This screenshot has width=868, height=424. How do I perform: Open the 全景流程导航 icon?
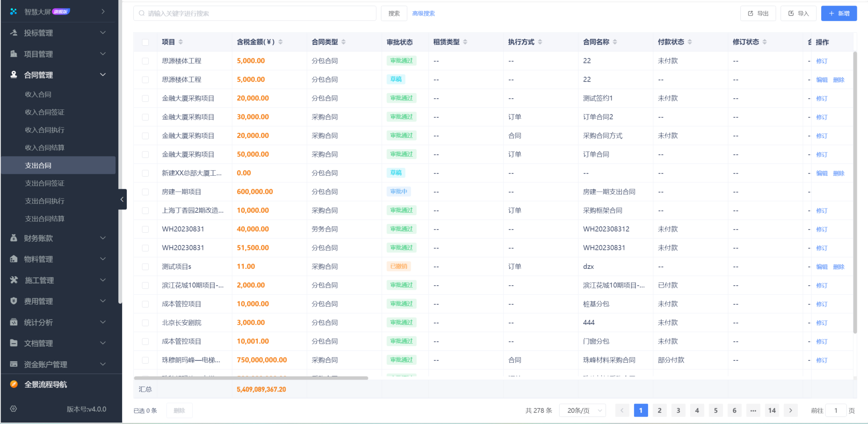pos(13,384)
